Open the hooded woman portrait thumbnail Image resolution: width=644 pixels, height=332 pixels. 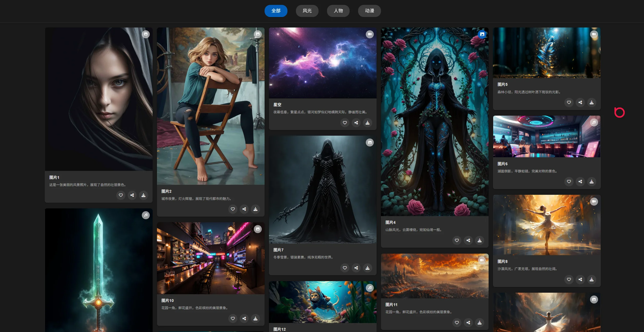(x=99, y=99)
